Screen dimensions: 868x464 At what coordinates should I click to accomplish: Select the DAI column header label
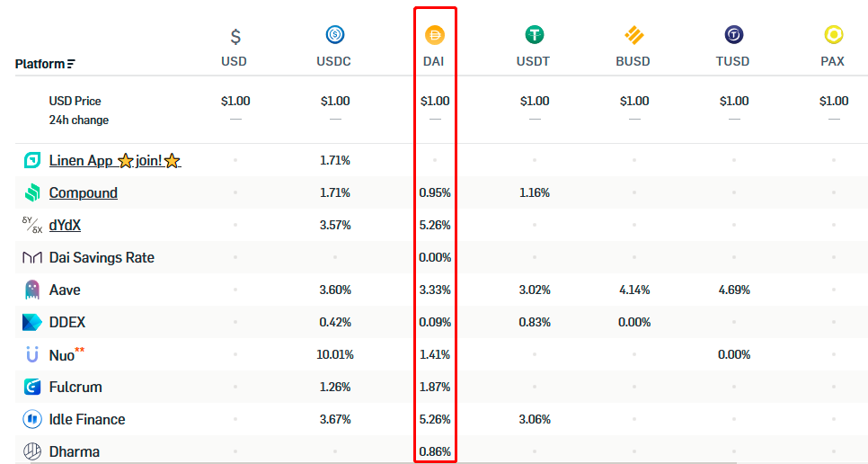(433, 61)
